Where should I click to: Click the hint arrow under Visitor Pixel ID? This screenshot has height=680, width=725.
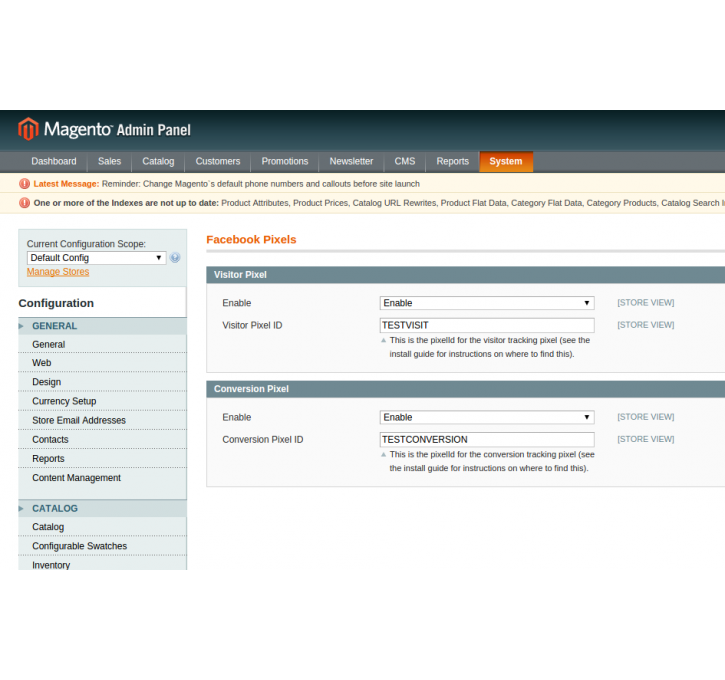383,340
